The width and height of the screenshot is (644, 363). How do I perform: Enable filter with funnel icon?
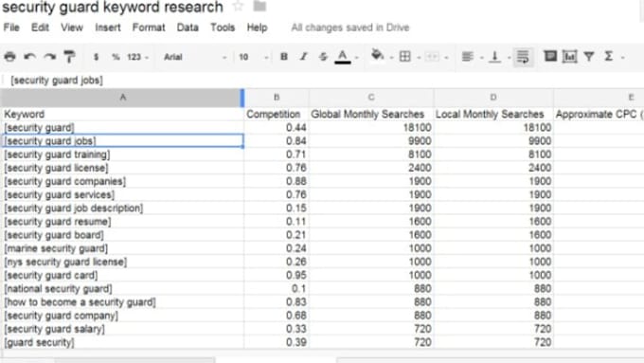[589, 57]
